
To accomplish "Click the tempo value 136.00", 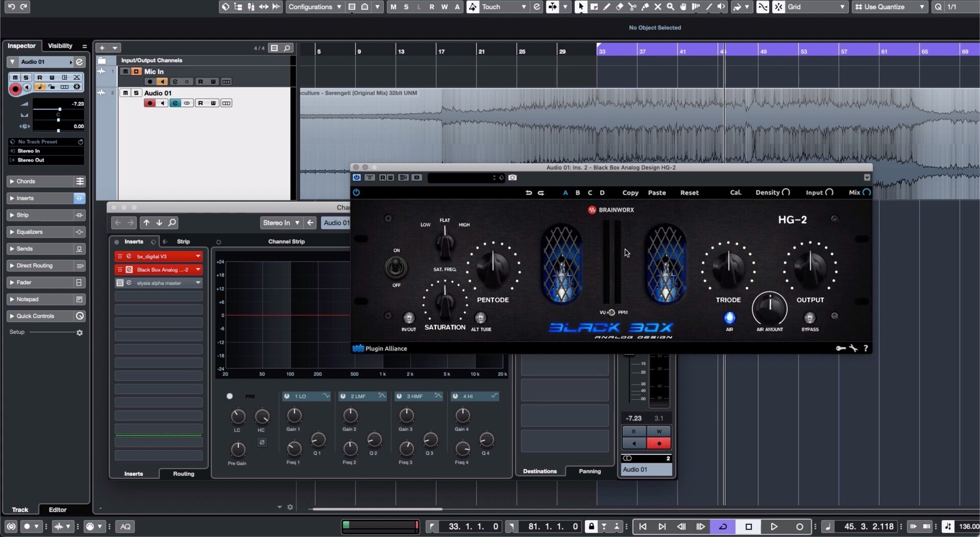I will tap(969, 526).
